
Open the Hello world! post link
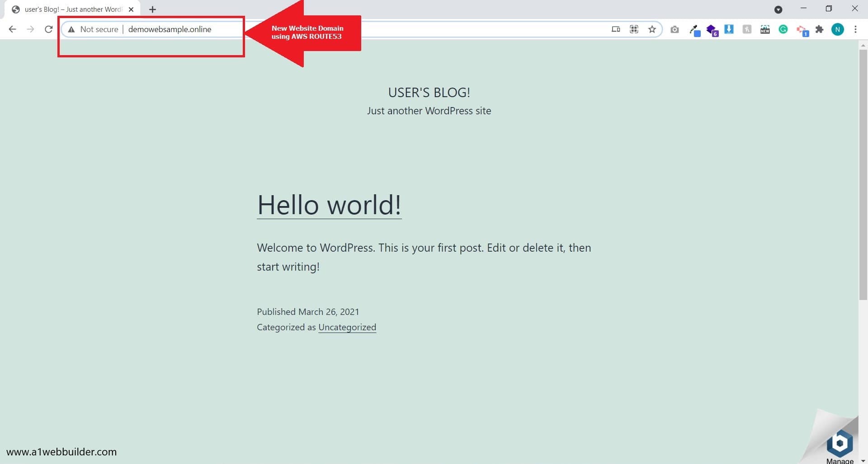click(x=329, y=206)
